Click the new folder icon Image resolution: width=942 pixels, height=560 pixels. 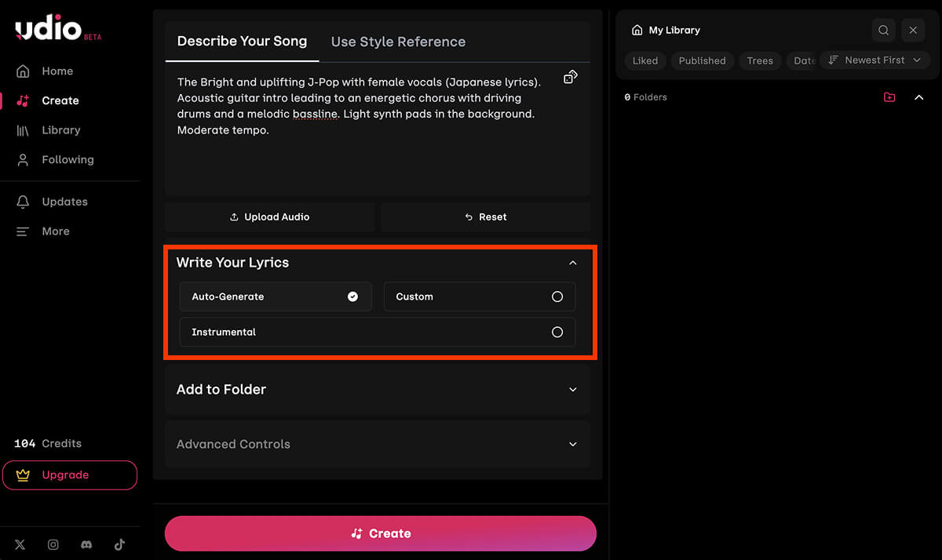point(889,97)
